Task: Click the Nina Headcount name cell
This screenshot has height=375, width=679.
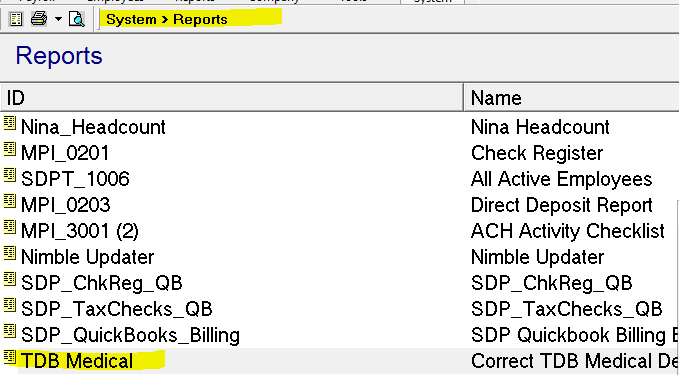Action: 540,127
